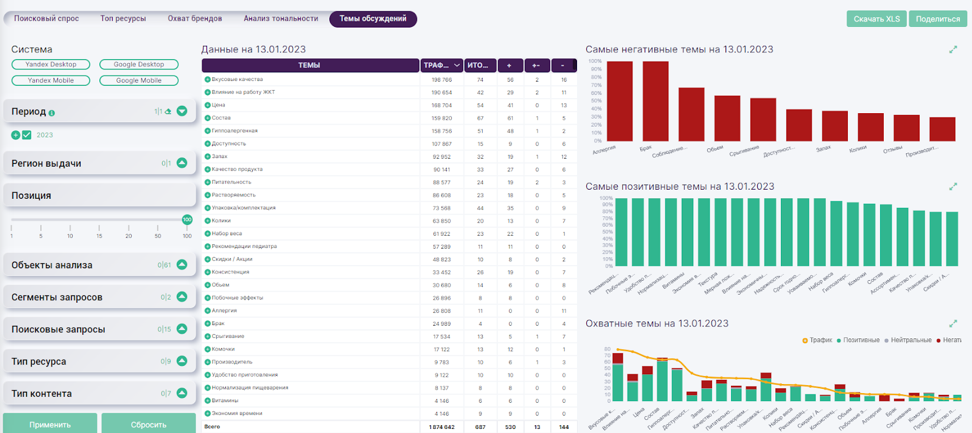Click the info icon next to Период
Screen dimensions: 972x433
click(52, 113)
